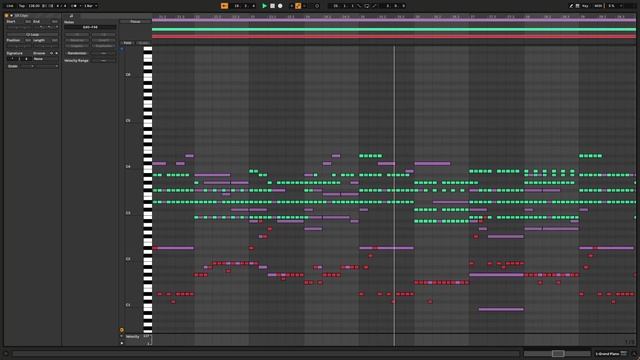This screenshot has height=360, width=640.
Task: Select the note range field under Notes
Action: point(90,27)
